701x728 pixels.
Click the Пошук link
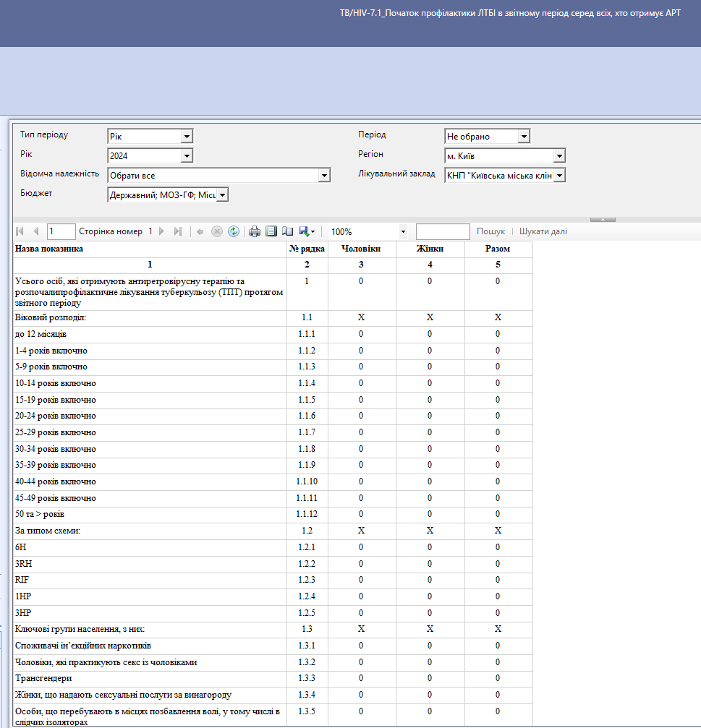pos(490,231)
